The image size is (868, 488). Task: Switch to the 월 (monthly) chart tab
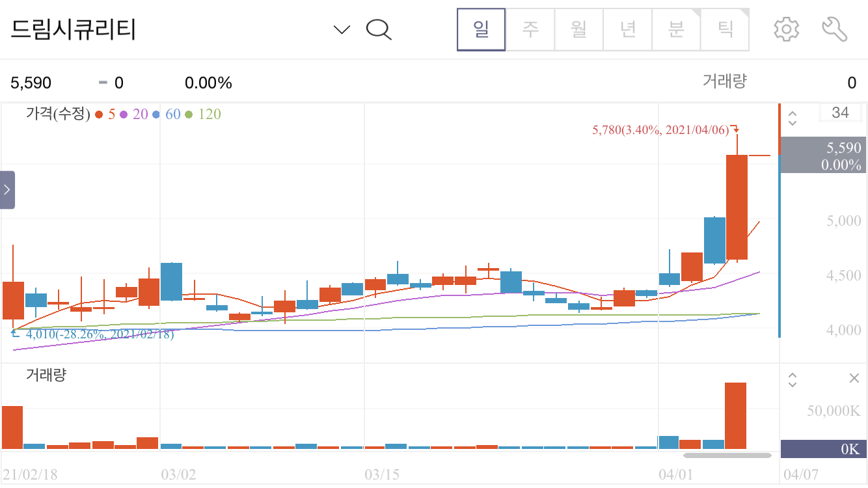point(579,29)
